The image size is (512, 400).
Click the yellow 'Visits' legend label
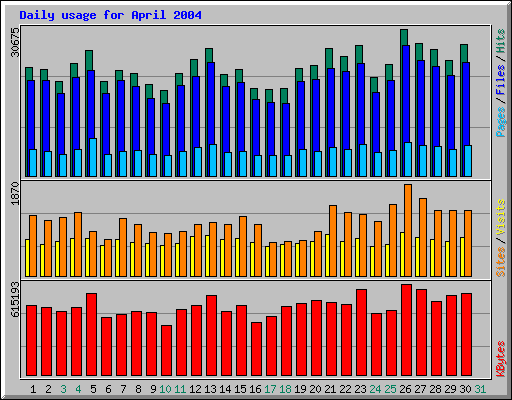(501, 218)
